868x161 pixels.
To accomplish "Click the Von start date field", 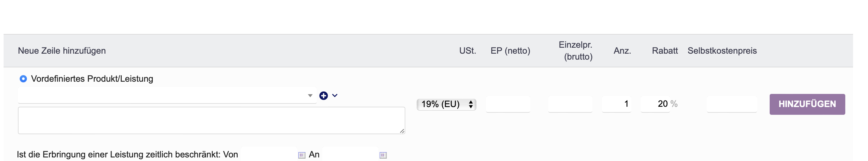I will 268,154.
